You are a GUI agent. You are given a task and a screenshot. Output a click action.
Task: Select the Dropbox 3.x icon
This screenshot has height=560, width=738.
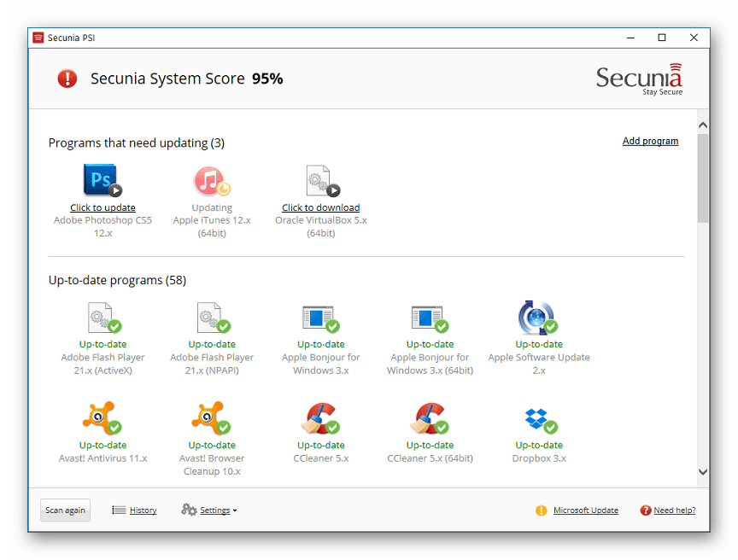coord(538,418)
